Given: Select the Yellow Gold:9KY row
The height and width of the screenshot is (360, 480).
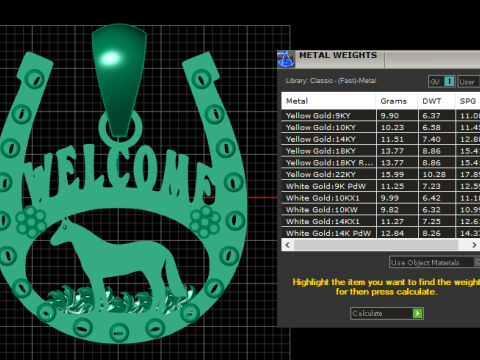Looking at the screenshot, I should click(x=381, y=115).
